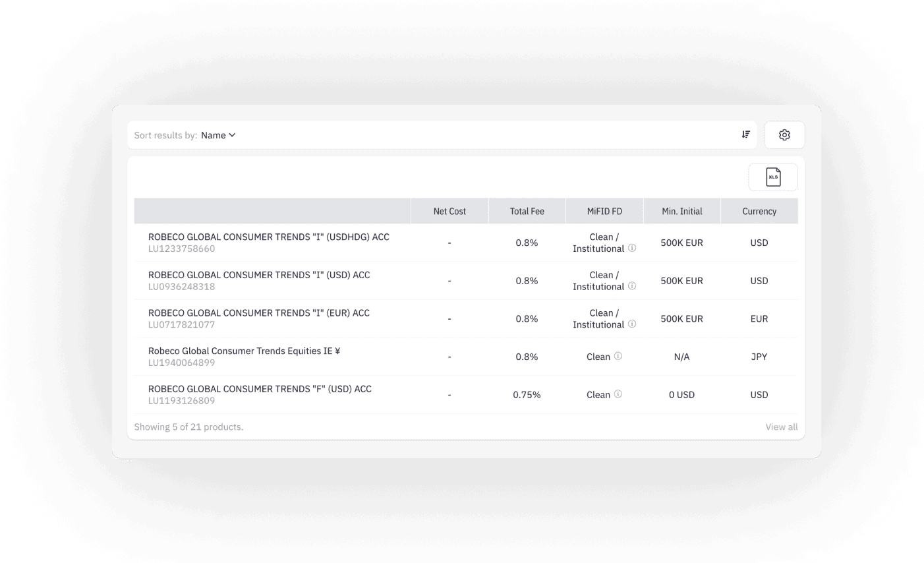This screenshot has height=563, width=924.
Task: Click the N/A minimum initial cell
Action: click(681, 357)
